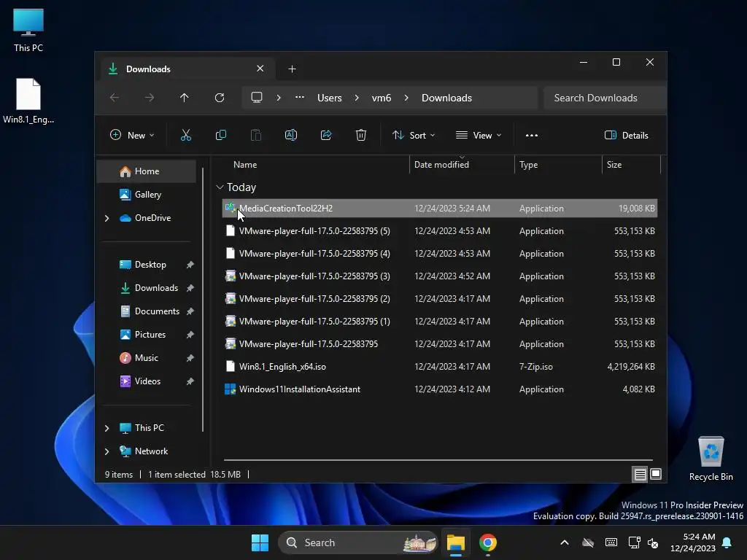Add a new tab with the plus icon

[x=292, y=69]
